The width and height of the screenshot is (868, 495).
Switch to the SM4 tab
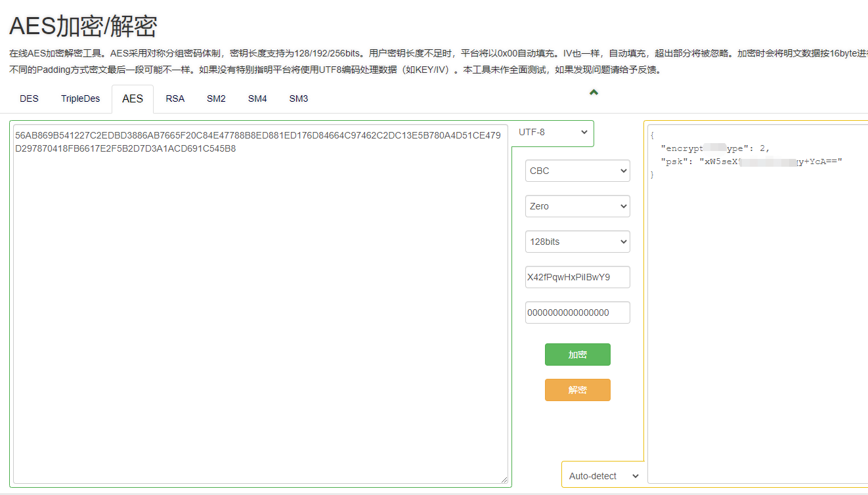(257, 99)
